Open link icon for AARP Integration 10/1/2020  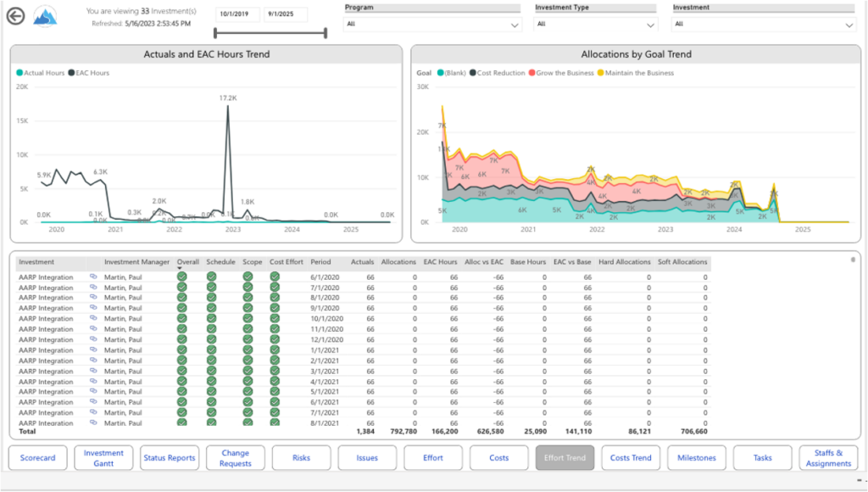tap(93, 318)
